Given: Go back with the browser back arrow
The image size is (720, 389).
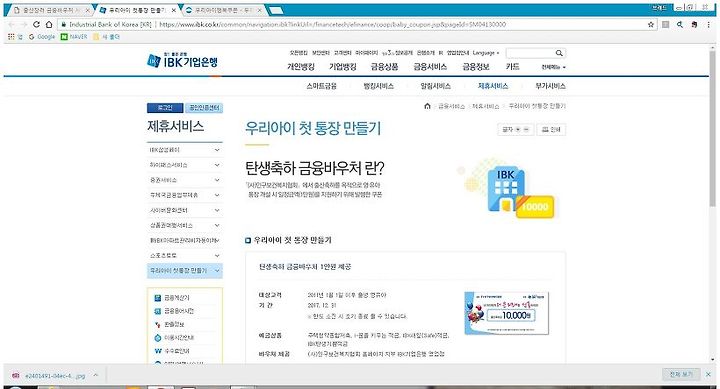Looking at the screenshot, I should point(11,24).
